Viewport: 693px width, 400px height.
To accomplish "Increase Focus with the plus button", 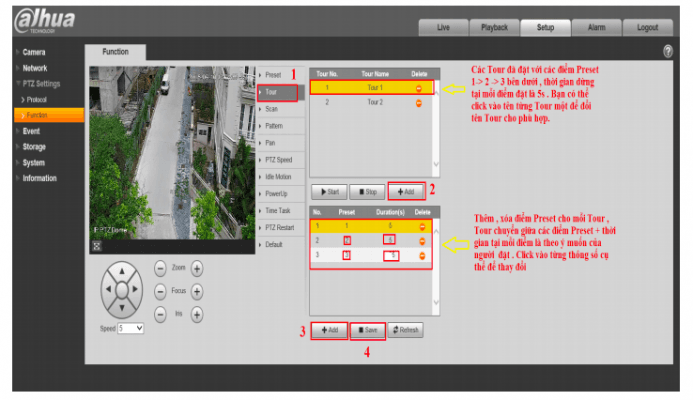I will (197, 291).
